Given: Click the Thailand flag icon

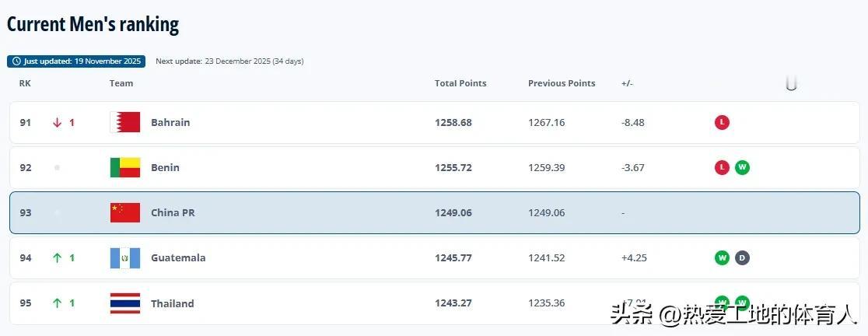Looking at the screenshot, I should coord(125,303).
